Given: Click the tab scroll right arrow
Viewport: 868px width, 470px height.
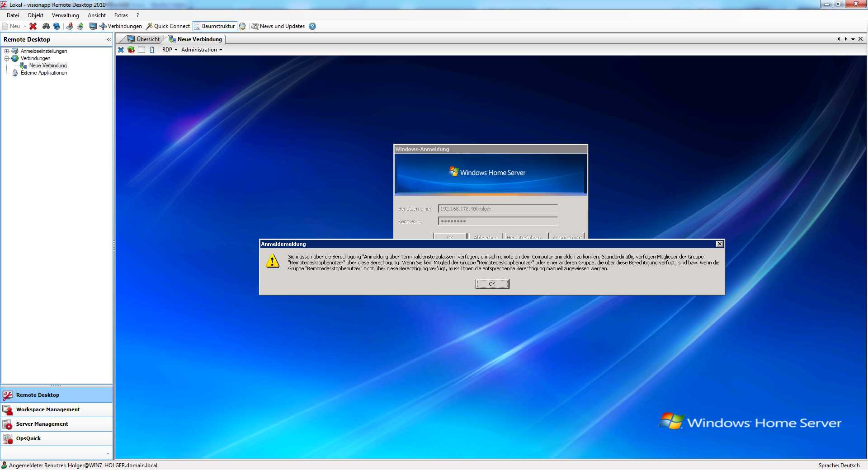Looking at the screenshot, I should pos(846,39).
